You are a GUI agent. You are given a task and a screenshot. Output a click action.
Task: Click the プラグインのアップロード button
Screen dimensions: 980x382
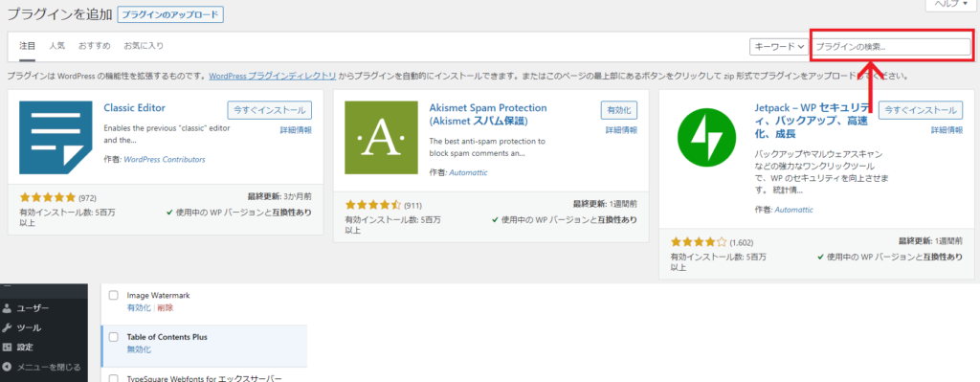[x=170, y=13]
